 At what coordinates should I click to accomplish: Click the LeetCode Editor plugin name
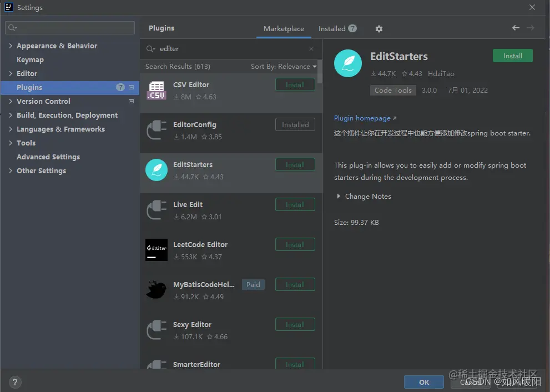pyautogui.click(x=200, y=245)
